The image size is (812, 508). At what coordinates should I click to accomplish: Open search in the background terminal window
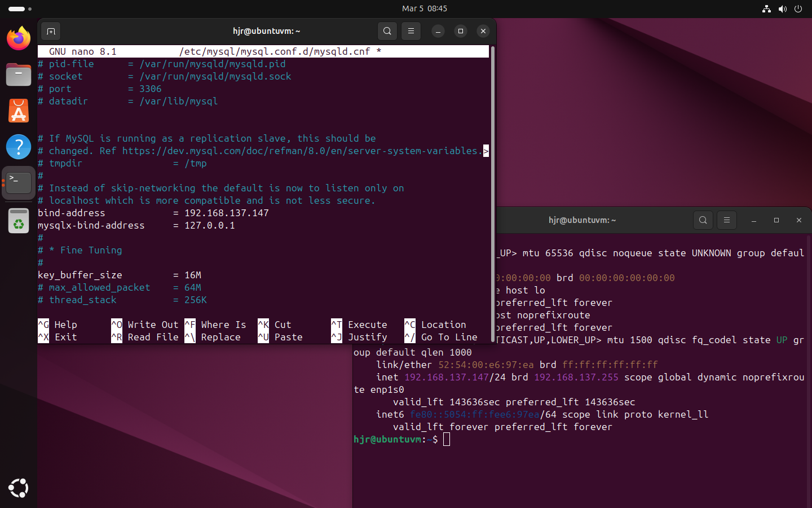tap(703, 220)
